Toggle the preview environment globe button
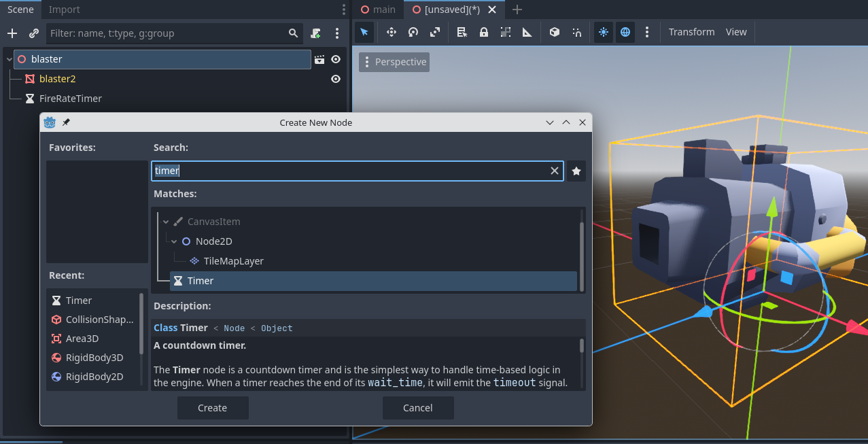 pos(625,32)
